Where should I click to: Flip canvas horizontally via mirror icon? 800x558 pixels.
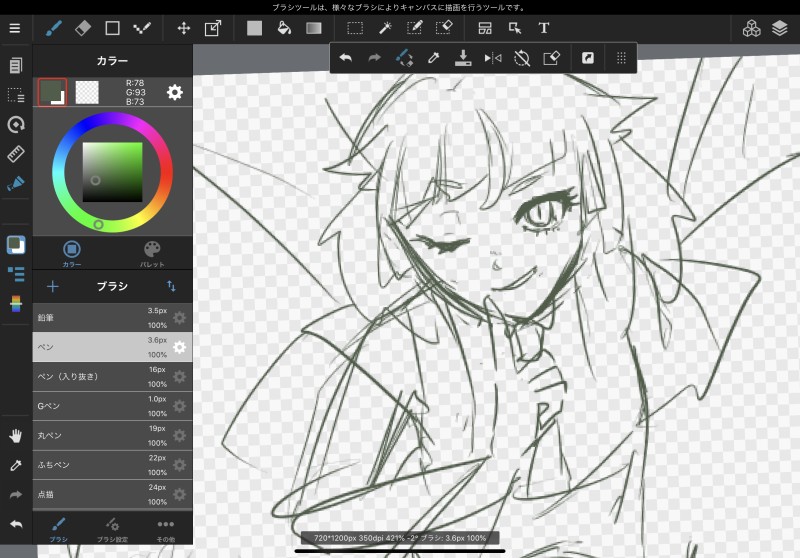(x=492, y=58)
